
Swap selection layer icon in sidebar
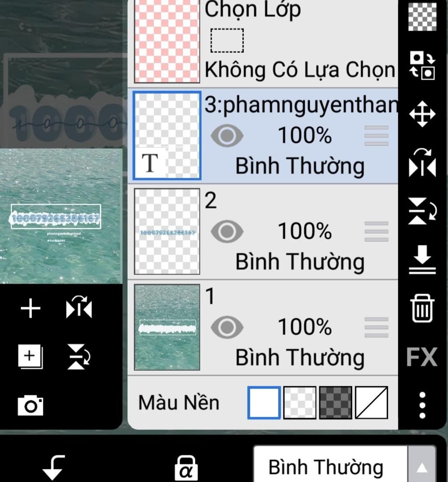[x=422, y=65]
